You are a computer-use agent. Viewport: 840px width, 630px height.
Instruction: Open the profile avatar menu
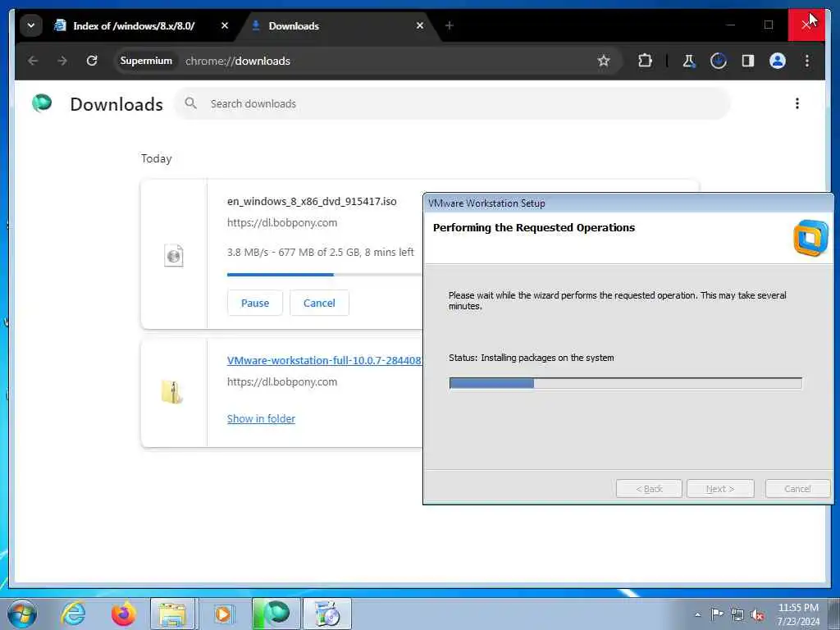[x=778, y=61]
